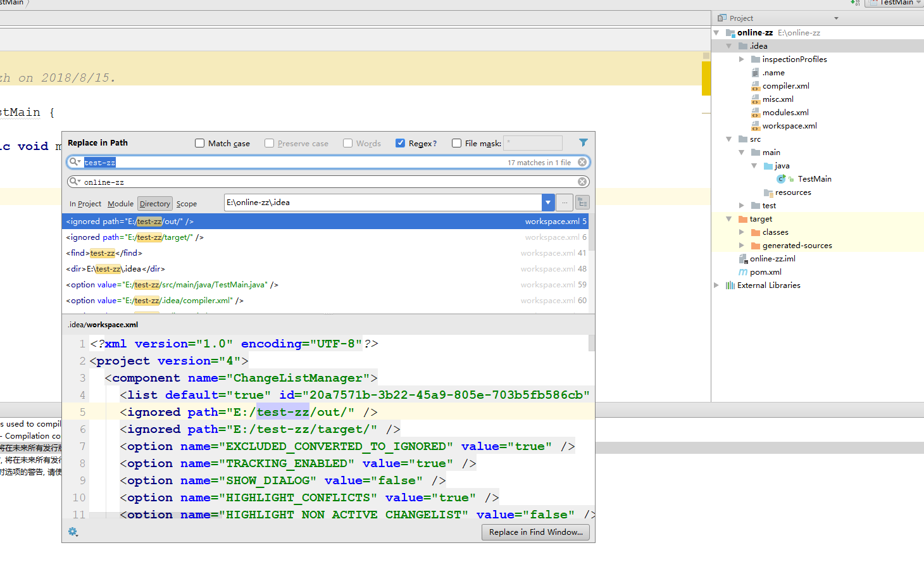Screen dimensions: 924x569
Task: Open settings gear in Replace dialog
Action: 73,532
